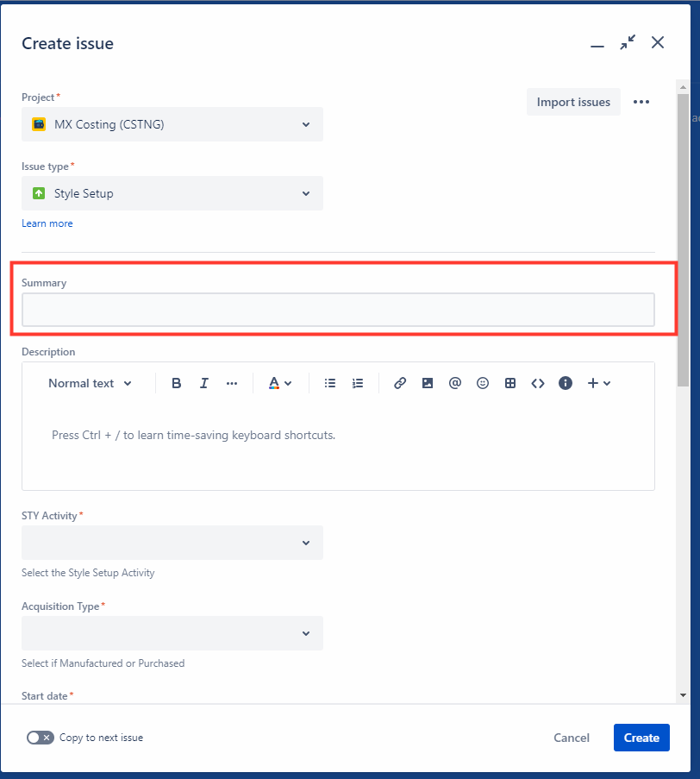Screen dimensions: 700x779
Task: Open the STY Activity dropdown
Action: [172, 543]
